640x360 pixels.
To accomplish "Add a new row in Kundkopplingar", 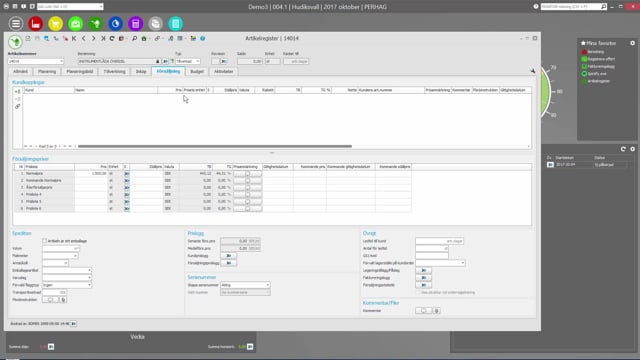I will point(17,92).
